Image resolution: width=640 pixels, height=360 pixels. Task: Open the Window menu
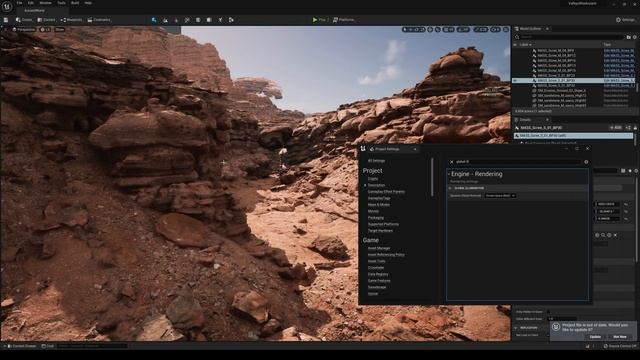click(45, 3)
